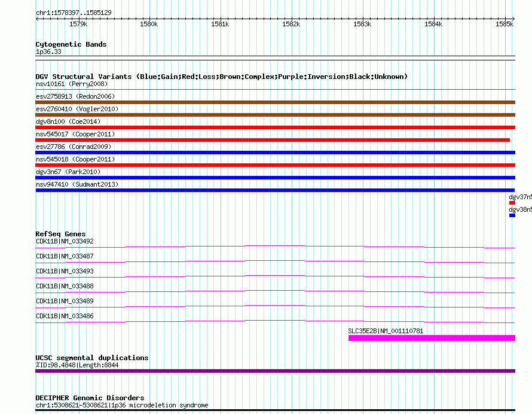Click brown bar under esv2760410 (Vogler2010)
The height and width of the screenshot is (414, 532).
(x=275, y=115)
